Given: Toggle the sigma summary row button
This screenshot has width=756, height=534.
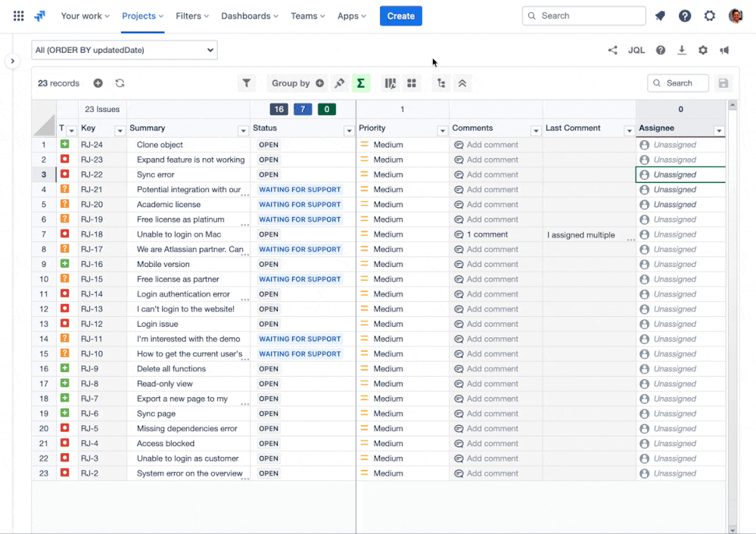Looking at the screenshot, I should click(x=361, y=83).
